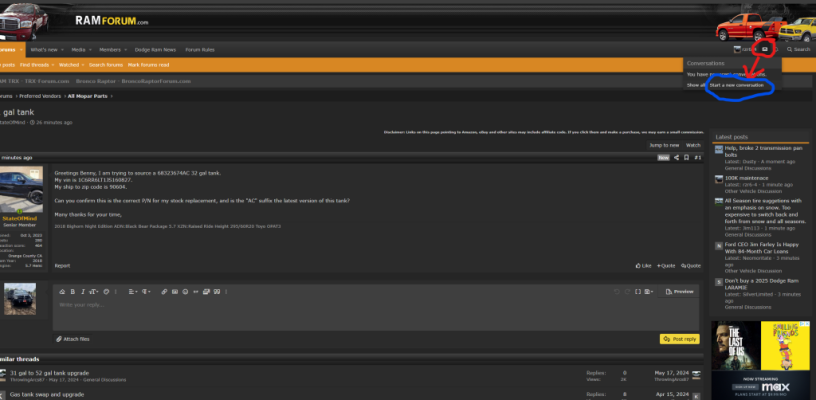This screenshot has width=816, height=400.
Task: Toggle BB code mode brackets icon
Action: click(x=638, y=292)
